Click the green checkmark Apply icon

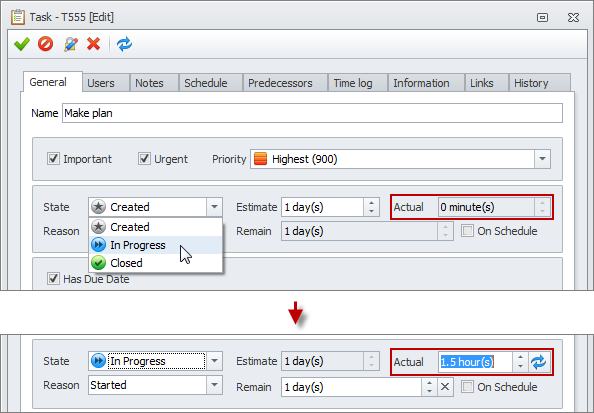point(22,44)
